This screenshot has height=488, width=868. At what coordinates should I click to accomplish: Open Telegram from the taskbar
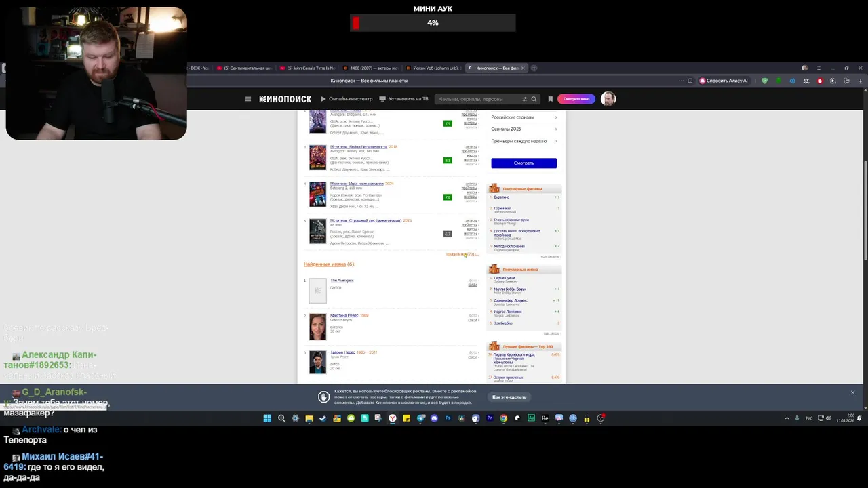point(420,418)
